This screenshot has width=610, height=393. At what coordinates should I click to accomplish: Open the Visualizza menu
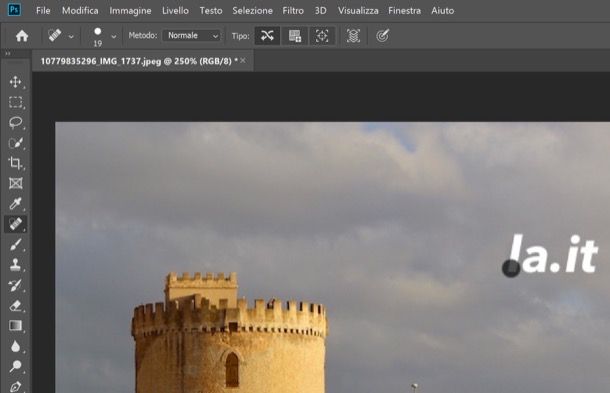click(358, 11)
